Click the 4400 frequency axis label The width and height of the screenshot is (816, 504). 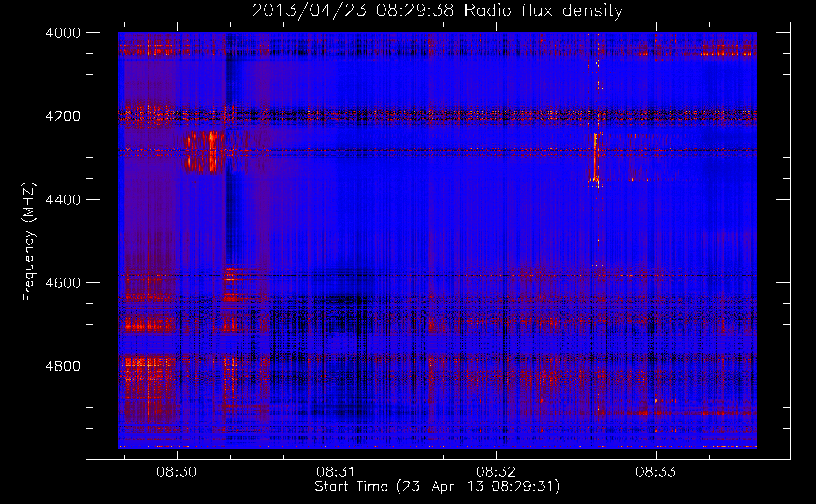63,200
